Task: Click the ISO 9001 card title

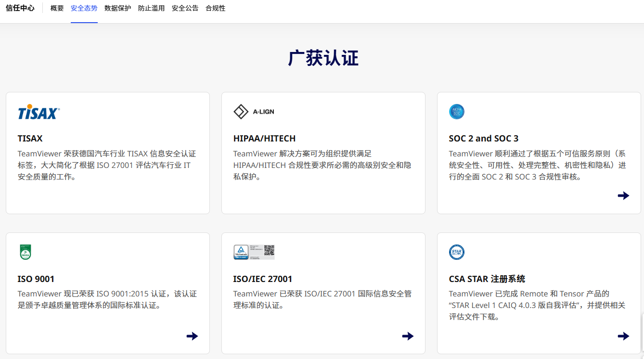Action: click(x=36, y=279)
